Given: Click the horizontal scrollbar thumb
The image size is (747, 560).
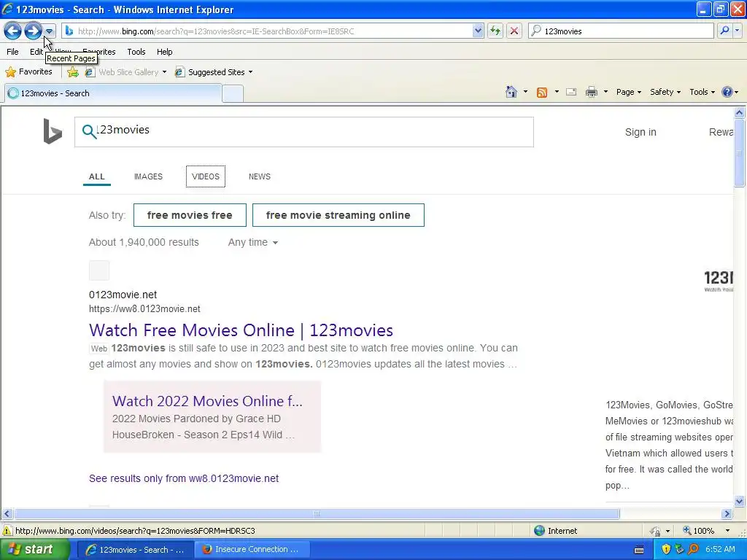Looking at the screenshot, I should 317,514.
